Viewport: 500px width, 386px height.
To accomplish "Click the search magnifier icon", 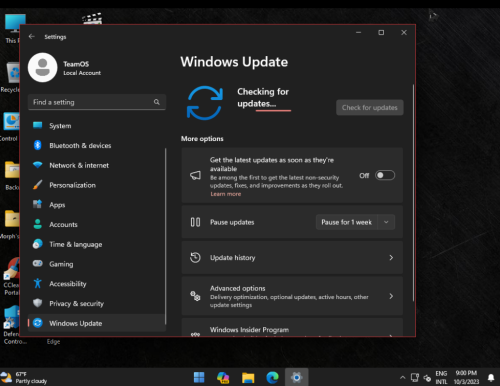I will (x=156, y=102).
